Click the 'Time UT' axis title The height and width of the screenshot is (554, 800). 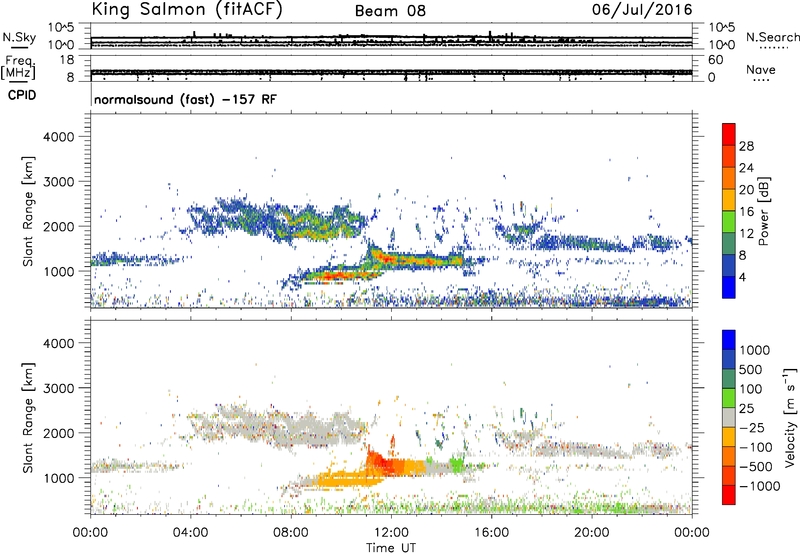pyautogui.click(x=391, y=548)
